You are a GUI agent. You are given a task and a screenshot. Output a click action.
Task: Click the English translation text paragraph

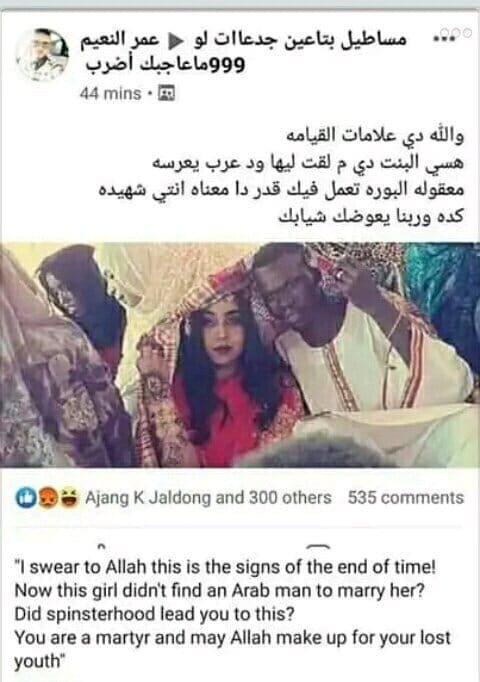(233, 614)
